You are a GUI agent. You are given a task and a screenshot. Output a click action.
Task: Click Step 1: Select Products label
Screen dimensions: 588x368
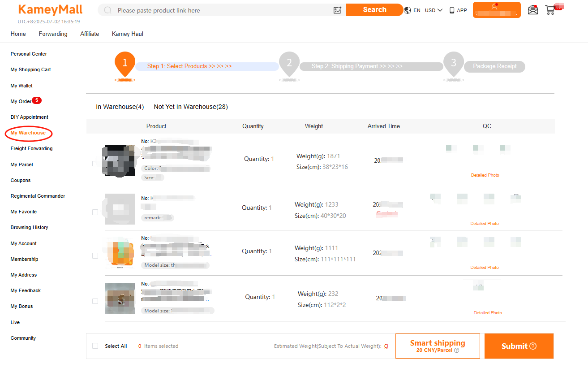point(189,66)
